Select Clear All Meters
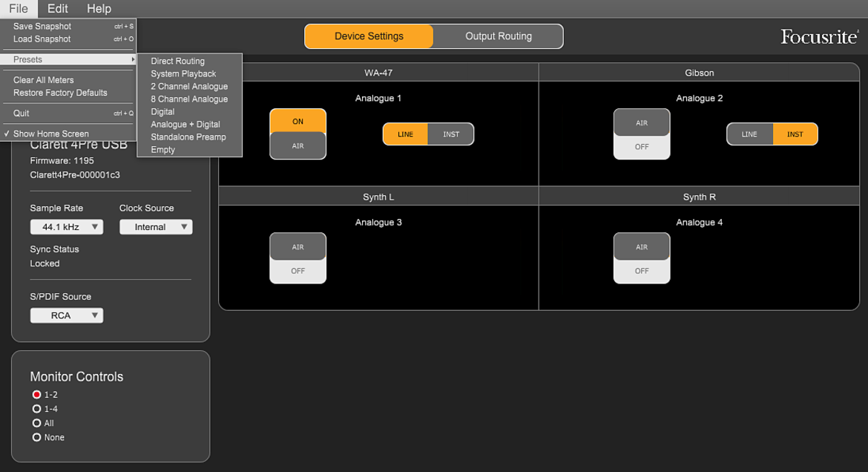The height and width of the screenshot is (472, 868). pos(68,79)
